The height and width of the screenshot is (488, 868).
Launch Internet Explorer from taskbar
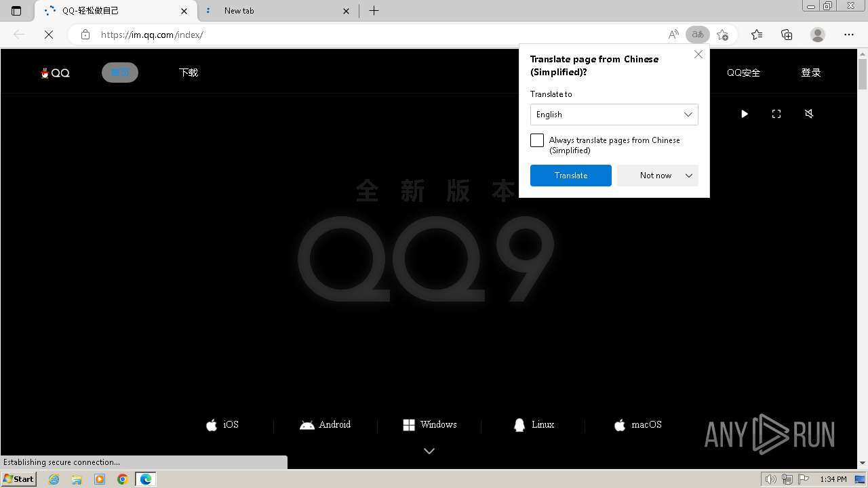click(54, 479)
